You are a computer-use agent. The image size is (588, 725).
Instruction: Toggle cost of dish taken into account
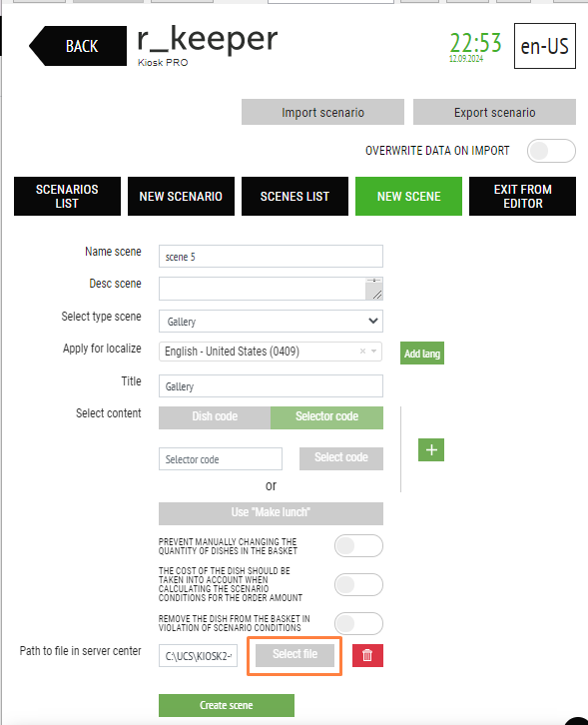point(358,585)
